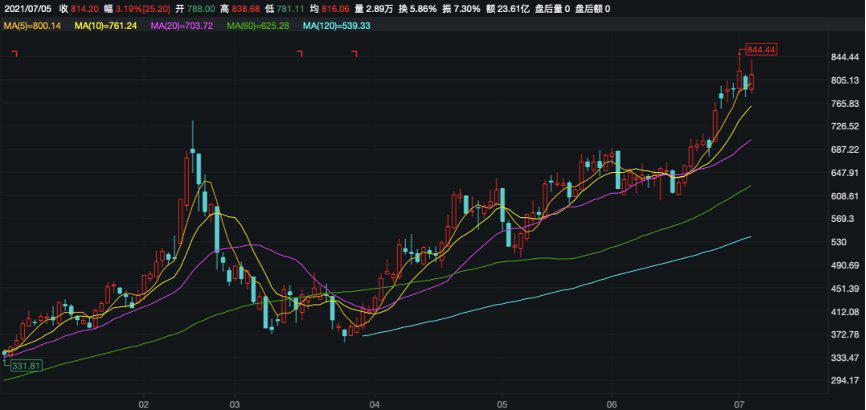
Task: Select the 07 month label on time axis
Action: (x=736, y=404)
